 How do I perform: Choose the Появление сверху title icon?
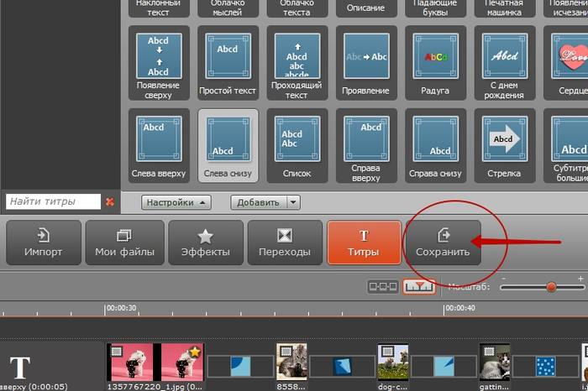(x=158, y=57)
